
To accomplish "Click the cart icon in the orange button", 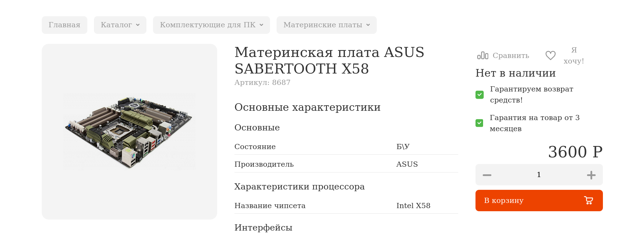I will point(588,201).
